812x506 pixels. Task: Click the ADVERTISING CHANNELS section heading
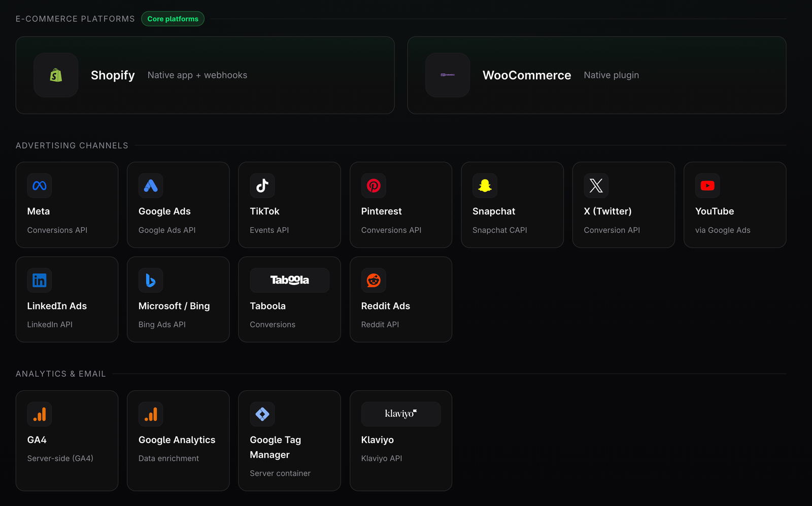[72, 146]
